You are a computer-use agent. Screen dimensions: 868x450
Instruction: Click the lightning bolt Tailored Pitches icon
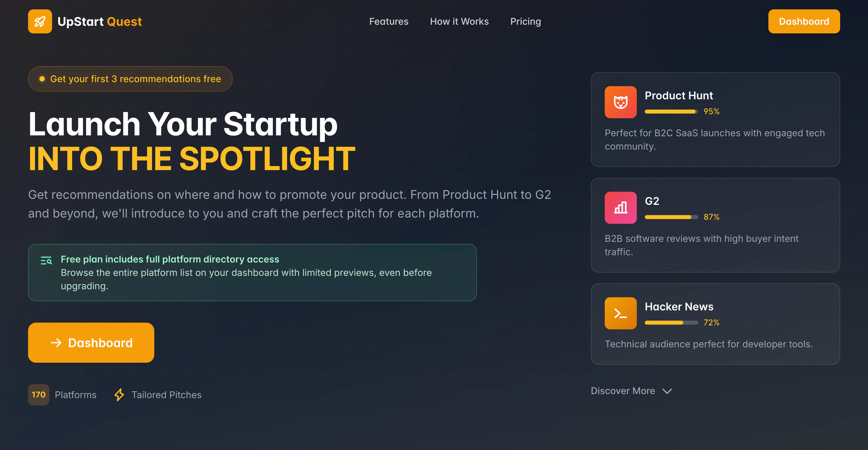[x=120, y=395]
